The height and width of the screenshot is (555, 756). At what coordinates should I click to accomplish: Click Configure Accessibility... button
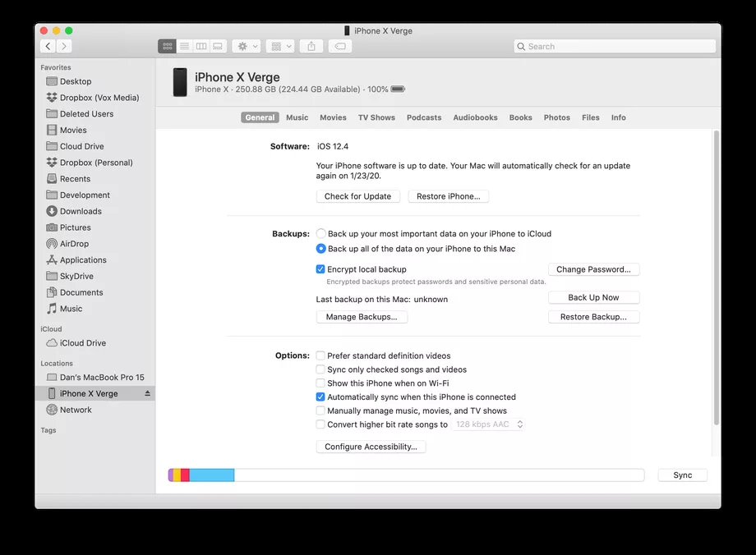371,447
